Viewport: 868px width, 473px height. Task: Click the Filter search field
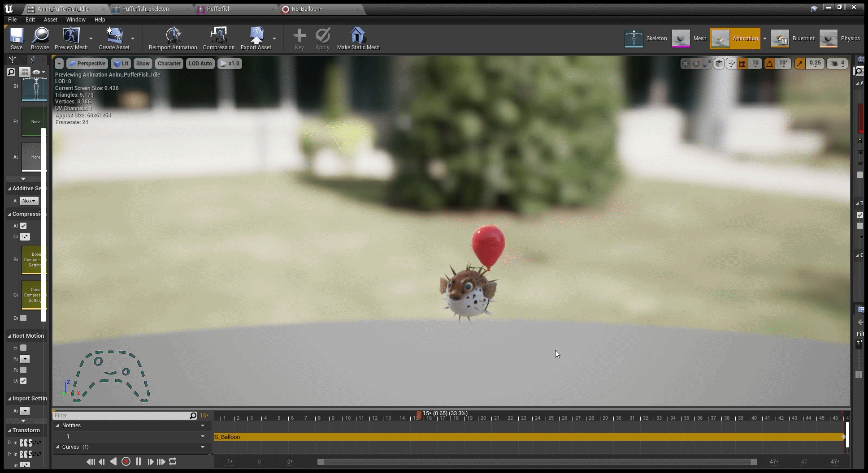tap(121, 415)
